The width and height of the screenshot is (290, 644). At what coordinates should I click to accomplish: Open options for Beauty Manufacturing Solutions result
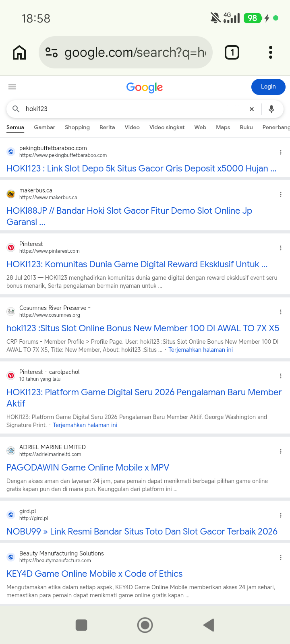(281, 557)
